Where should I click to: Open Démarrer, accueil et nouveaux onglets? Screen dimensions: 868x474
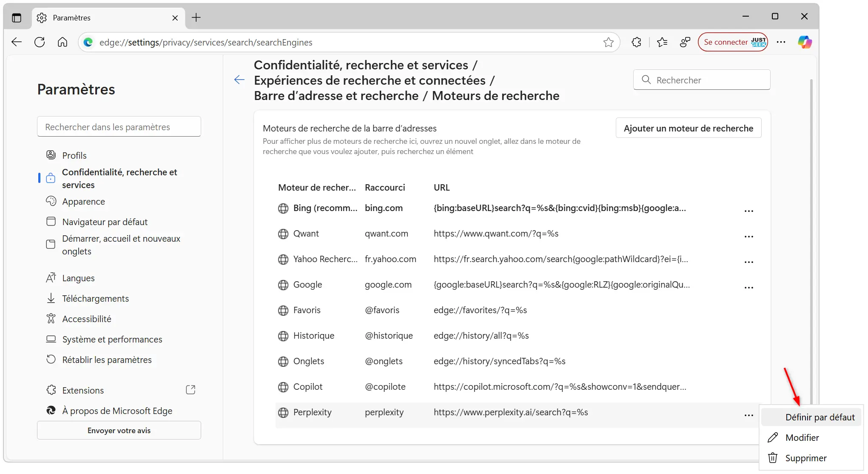pos(121,245)
